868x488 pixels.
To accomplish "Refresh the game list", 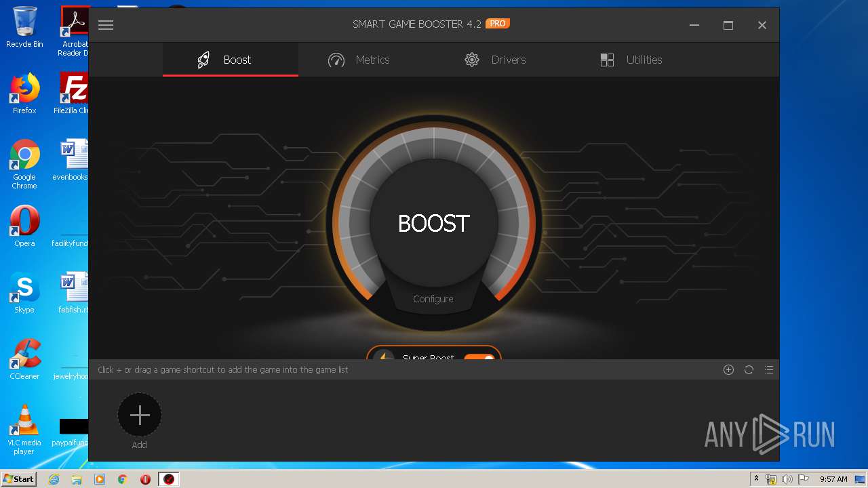I will coord(749,370).
